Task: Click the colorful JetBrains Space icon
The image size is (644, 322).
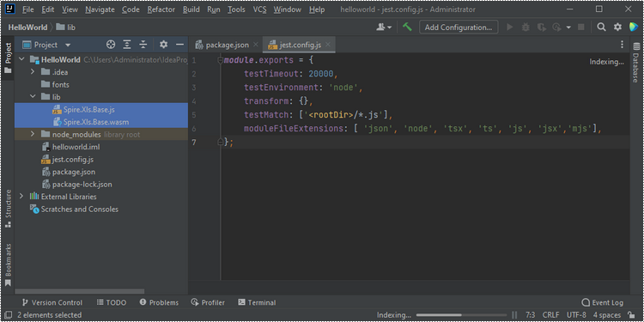Action: 634,27
